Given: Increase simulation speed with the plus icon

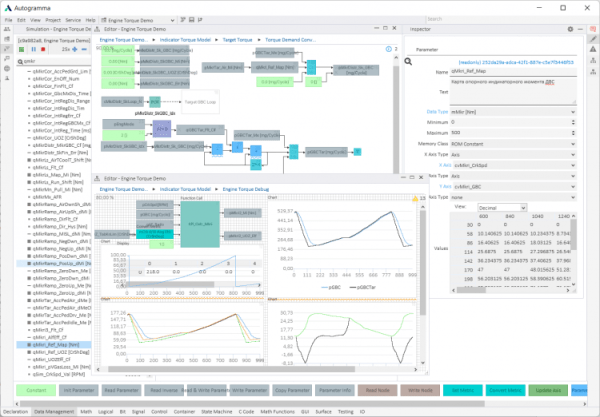Looking at the screenshot, I should pyautogui.click(x=75, y=49).
